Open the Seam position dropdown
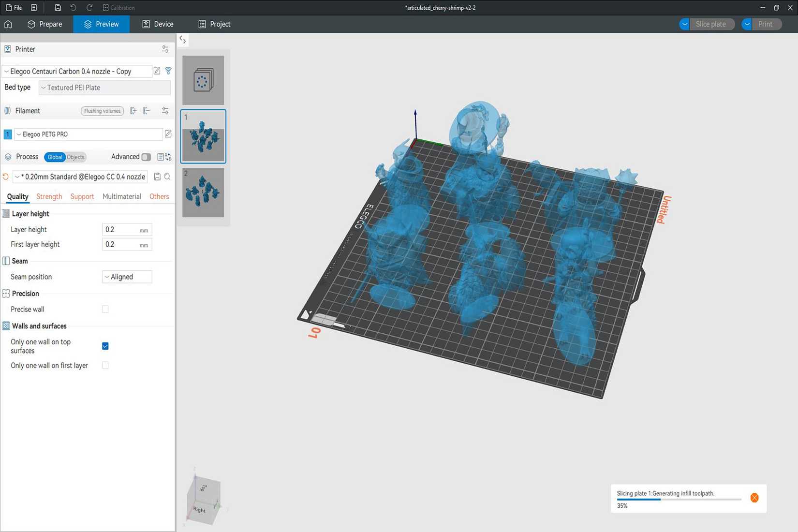Screen dimensions: 798x532 click(126, 277)
